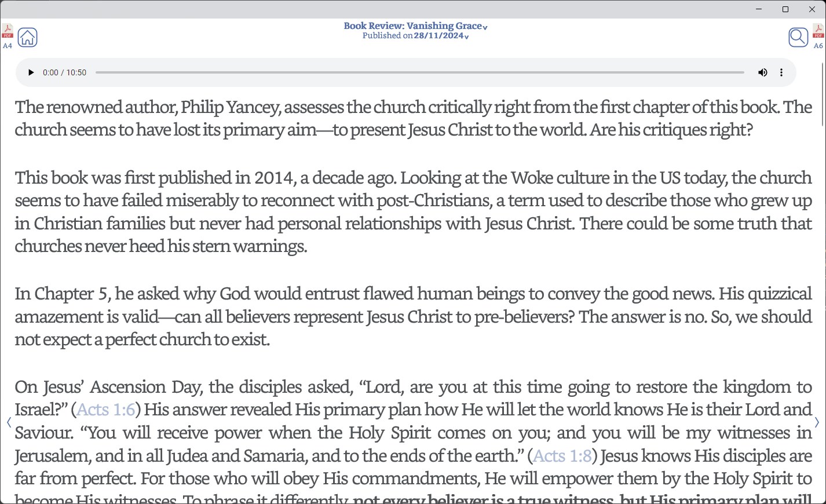Open the Acts 1:6 scripture link
This screenshot has width=826, height=504.
[106, 410]
